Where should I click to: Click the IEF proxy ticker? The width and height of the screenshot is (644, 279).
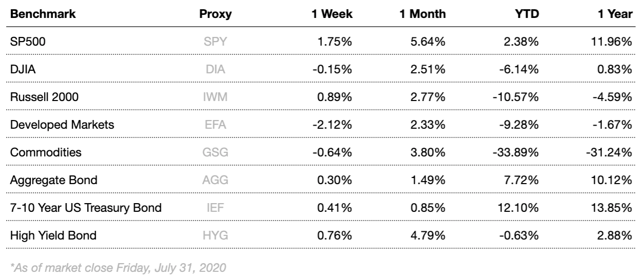tap(215, 208)
